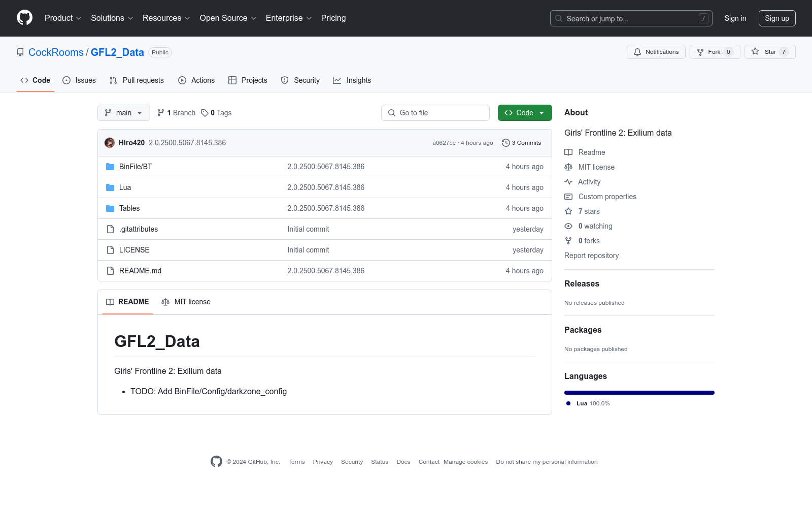Click the .gitattributes Initial commit message
Viewport: 812px width, 508px height.
[x=308, y=229]
